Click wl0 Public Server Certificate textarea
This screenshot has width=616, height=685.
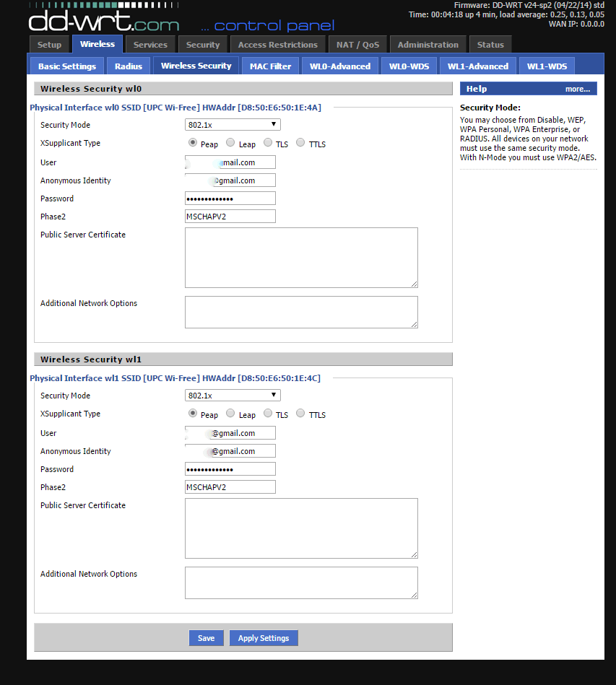[301, 258]
